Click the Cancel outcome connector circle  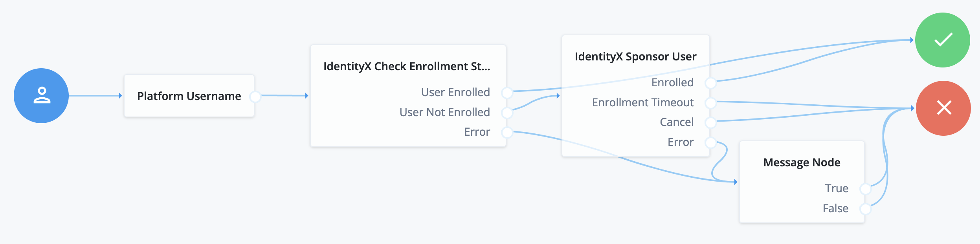tap(711, 123)
